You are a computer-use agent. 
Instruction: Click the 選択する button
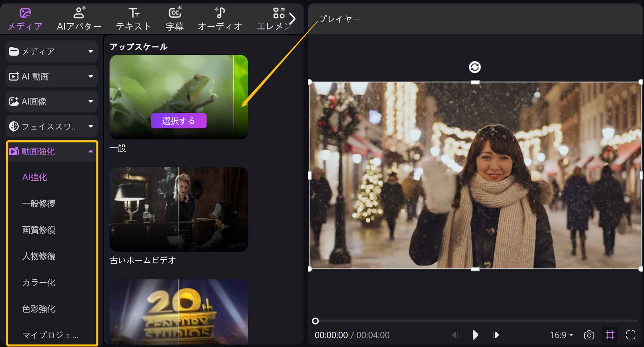[179, 121]
